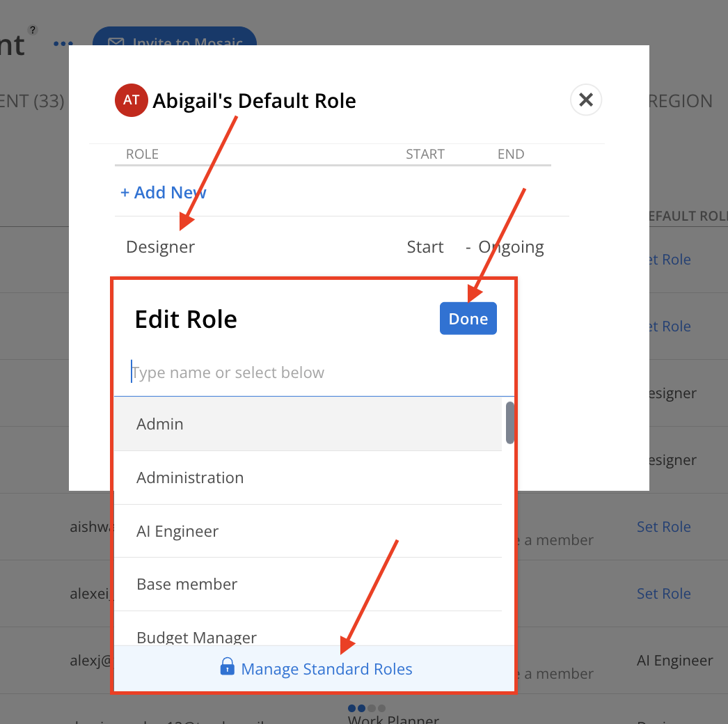
Task: Click the pagination dots above Work Planner
Action: click(367, 708)
